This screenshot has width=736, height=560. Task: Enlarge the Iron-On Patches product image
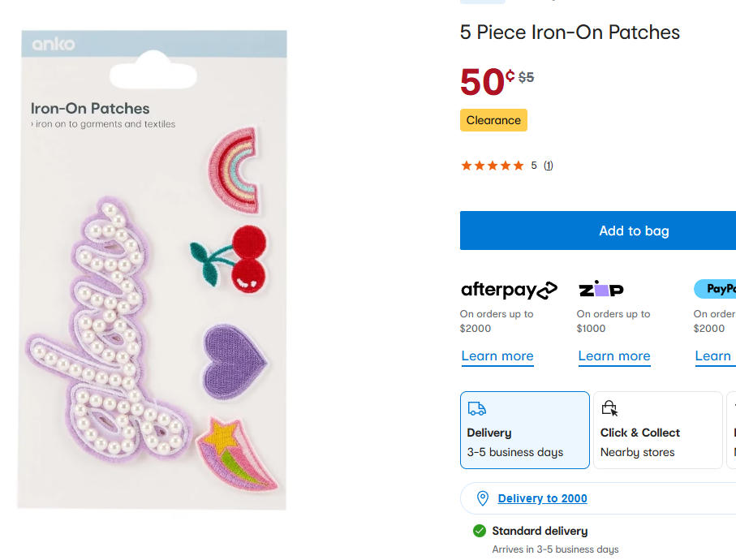point(153,270)
